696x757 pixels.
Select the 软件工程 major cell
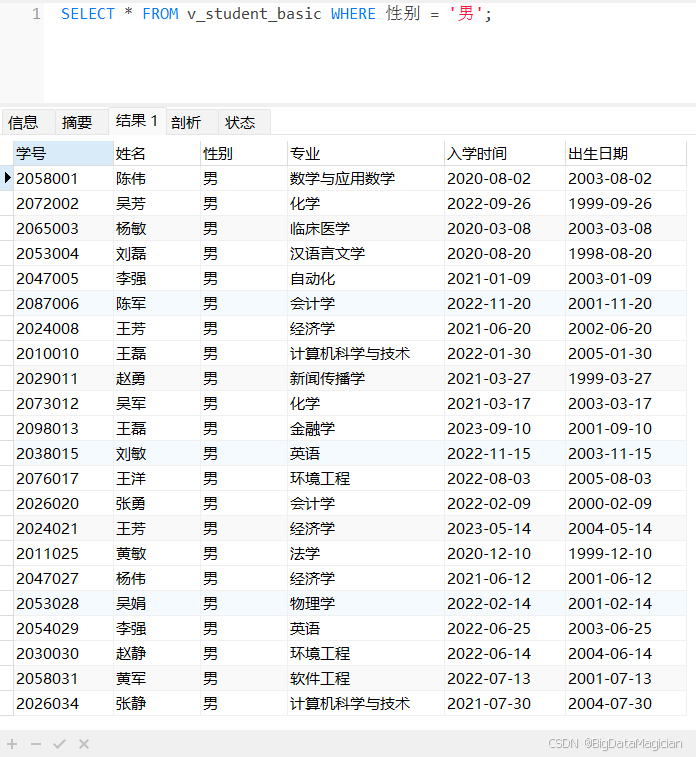pyautogui.click(x=365, y=679)
